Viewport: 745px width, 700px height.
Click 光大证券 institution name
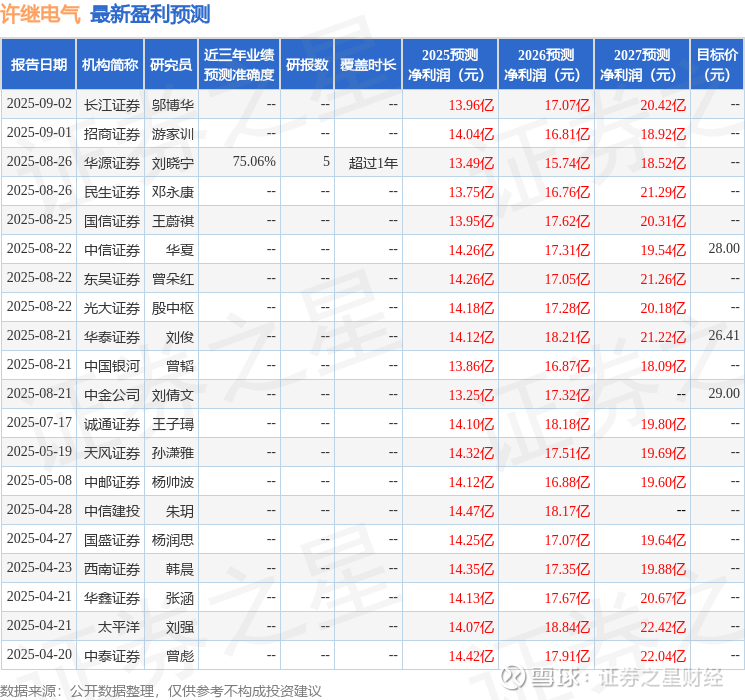tap(112, 308)
